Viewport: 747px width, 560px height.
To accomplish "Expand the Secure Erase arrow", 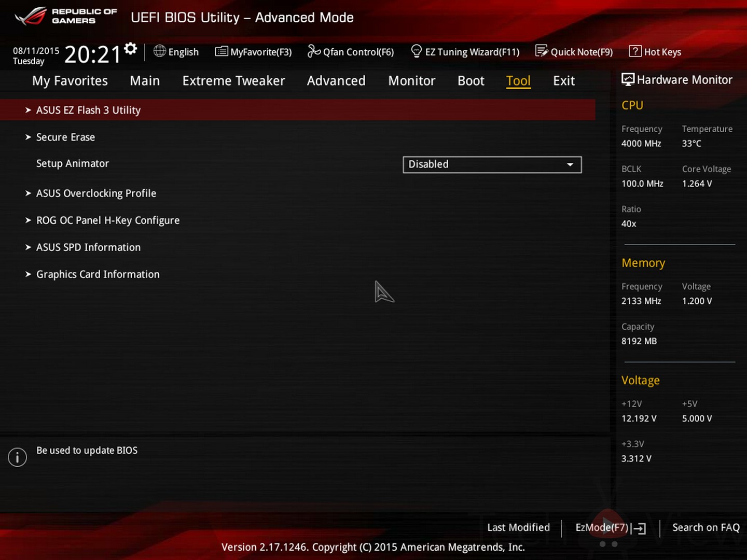I will click(x=28, y=137).
